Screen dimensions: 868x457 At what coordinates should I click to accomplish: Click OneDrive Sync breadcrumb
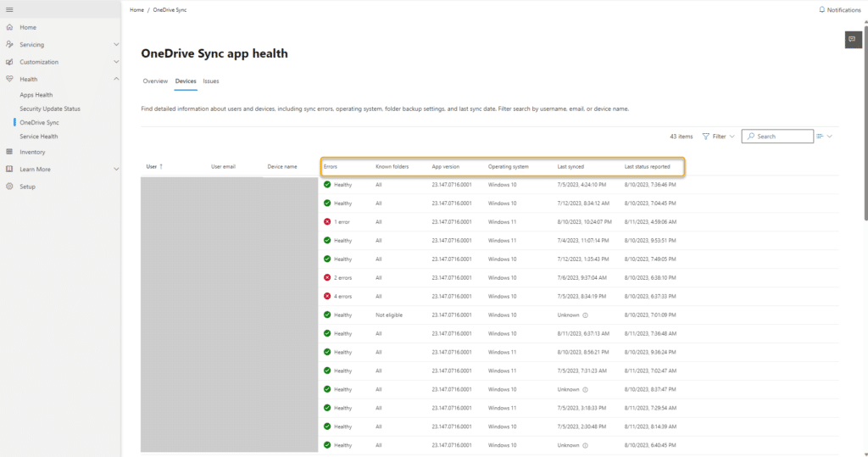click(170, 10)
